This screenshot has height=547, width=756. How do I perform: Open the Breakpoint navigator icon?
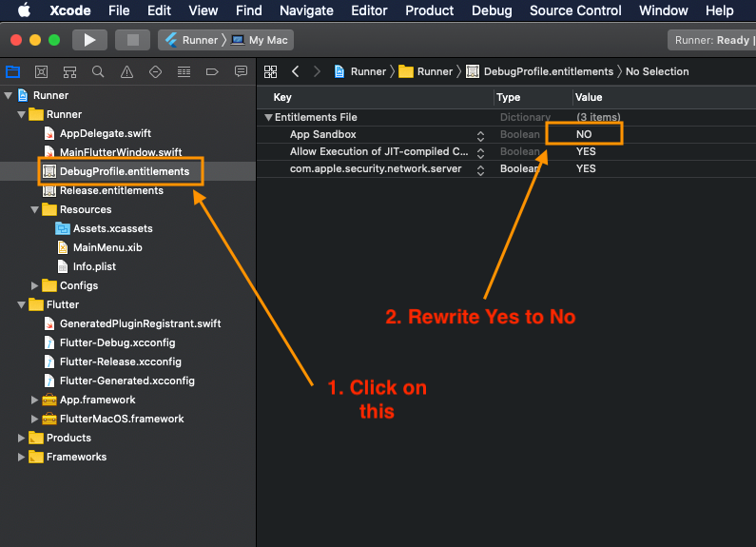[x=212, y=72]
